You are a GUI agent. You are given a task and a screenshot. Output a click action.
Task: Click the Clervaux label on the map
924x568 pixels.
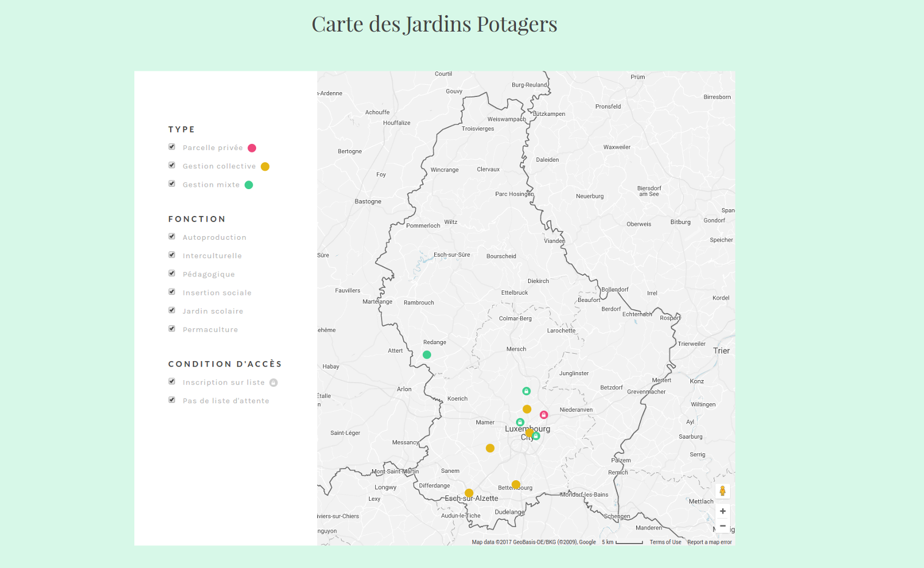point(488,170)
